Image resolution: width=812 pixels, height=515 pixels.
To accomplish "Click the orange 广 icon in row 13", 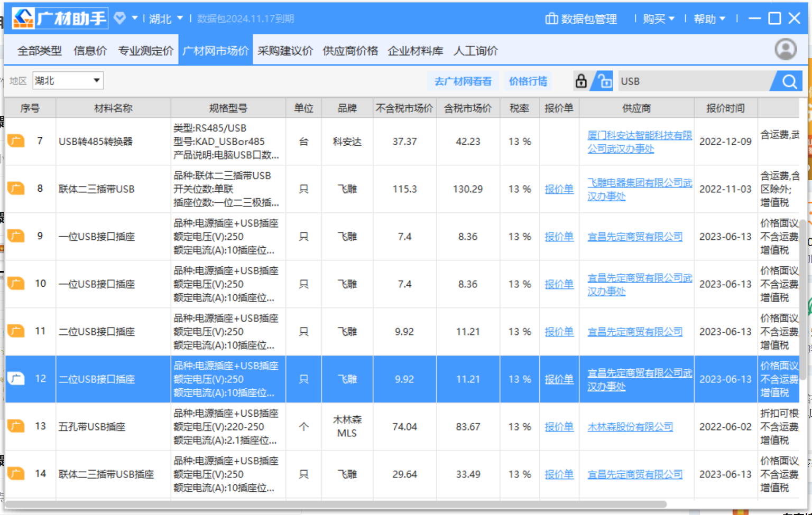I will coord(16,426).
